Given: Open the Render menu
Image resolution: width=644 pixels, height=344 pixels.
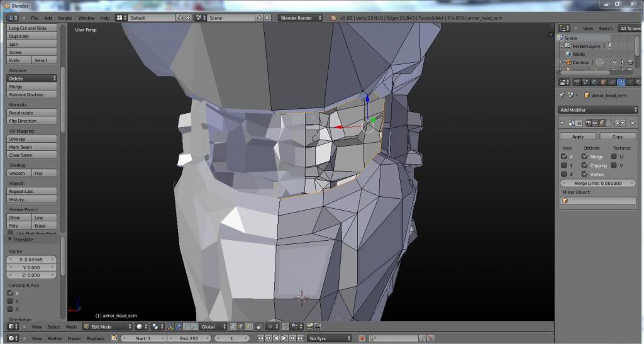Looking at the screenshot, I should coord(65,18).
